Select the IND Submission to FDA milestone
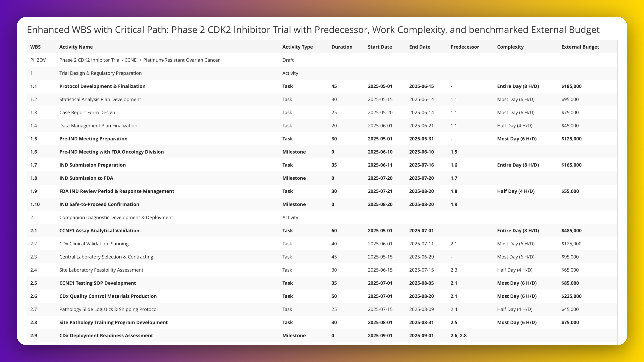Screen dimensions: 644x362 (x=86, y=178)
